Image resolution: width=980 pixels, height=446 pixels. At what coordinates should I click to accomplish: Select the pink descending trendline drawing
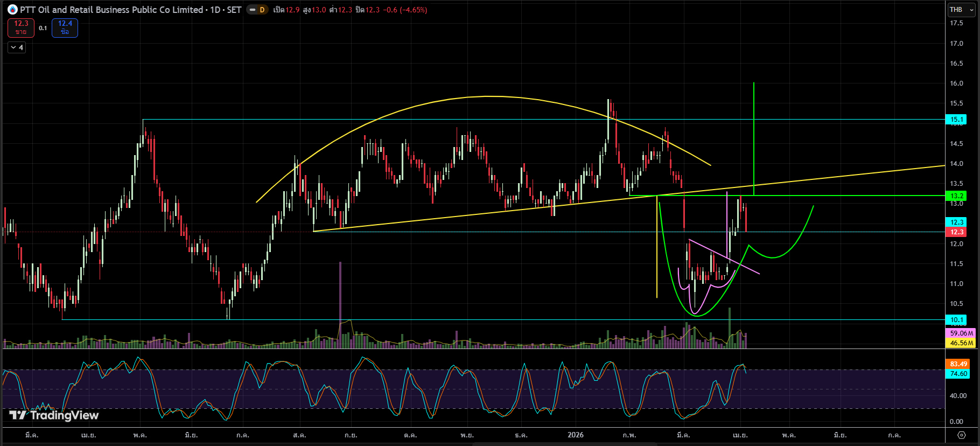[x=724, y=256]
